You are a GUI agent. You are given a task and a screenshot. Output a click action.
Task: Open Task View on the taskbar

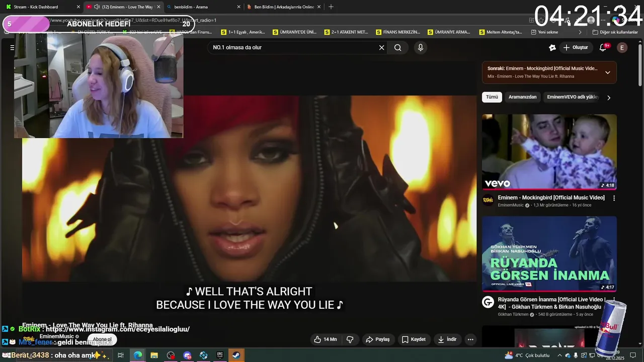[121, 355]
